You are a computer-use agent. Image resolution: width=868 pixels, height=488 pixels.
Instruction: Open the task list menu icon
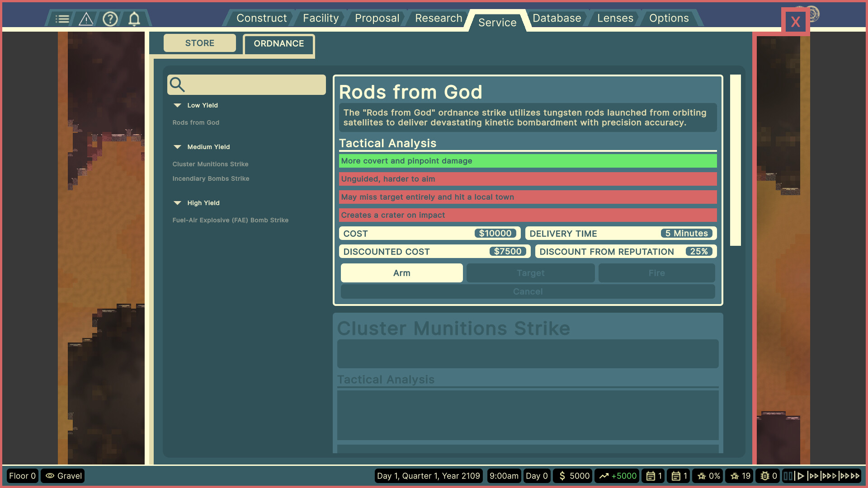coord(62,19)
